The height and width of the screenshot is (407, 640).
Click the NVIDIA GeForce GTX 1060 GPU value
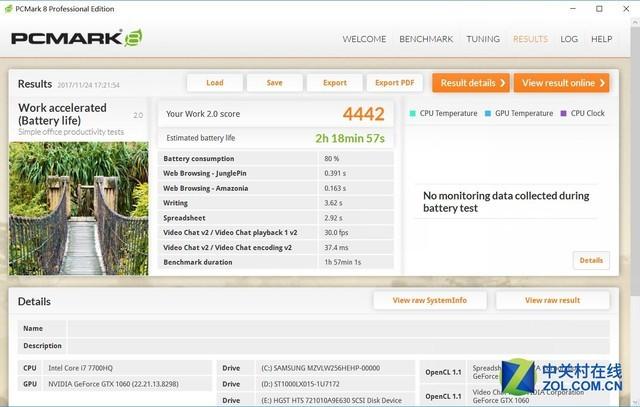click(113, 384)
